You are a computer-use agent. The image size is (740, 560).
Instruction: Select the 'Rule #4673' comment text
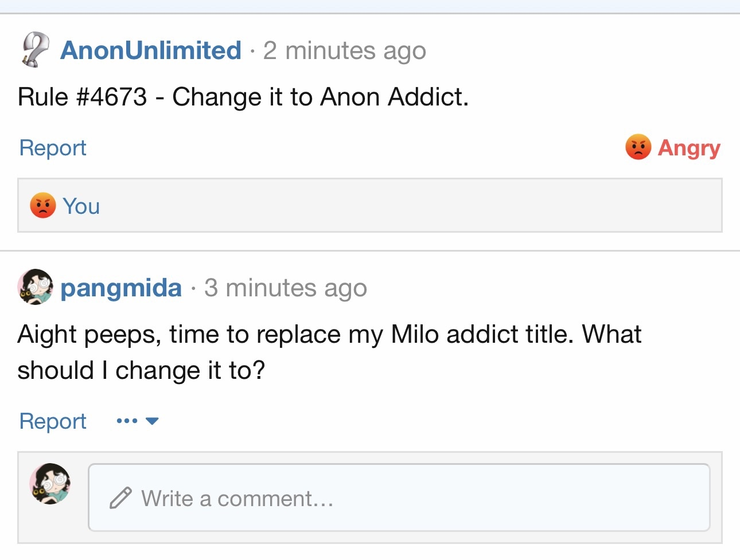(243, 97)
